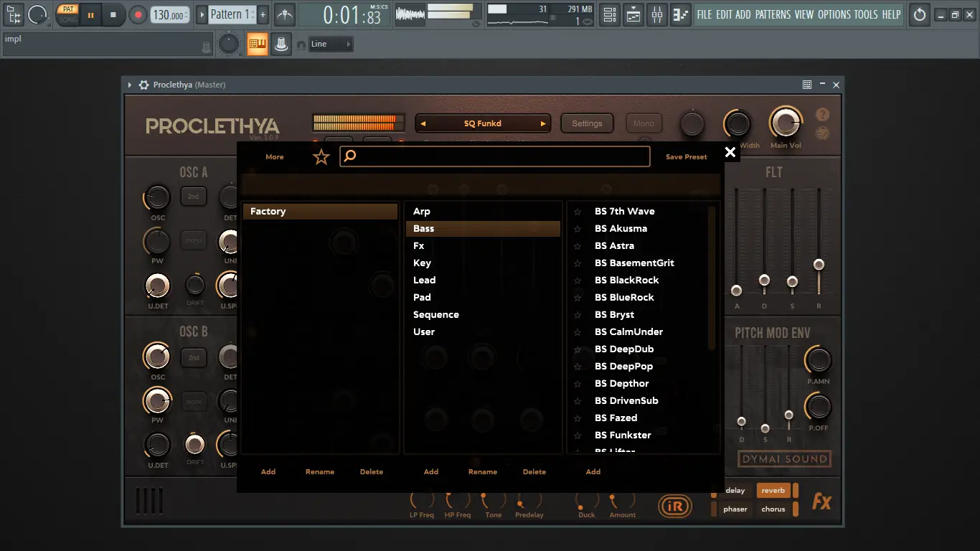Open Proclethya Settings button

point(587,123)
